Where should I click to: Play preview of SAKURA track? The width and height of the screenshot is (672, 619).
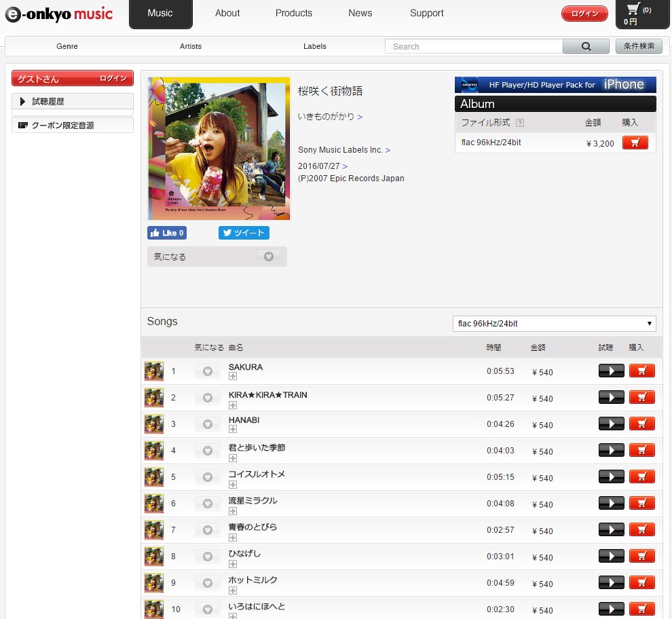[611, 371]
